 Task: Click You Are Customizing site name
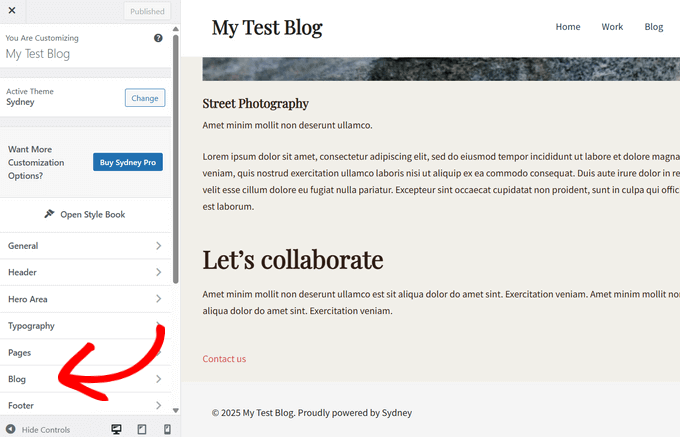tap(38, 54)
